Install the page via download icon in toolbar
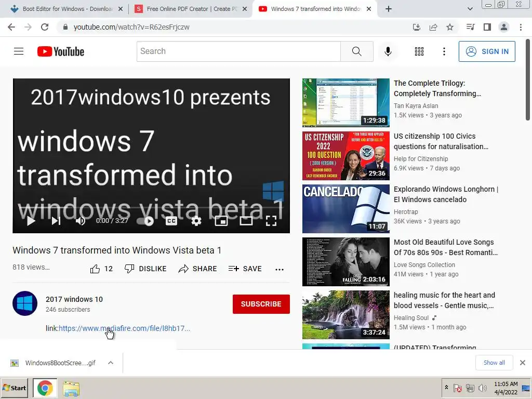The width and height of the screenshot is (532, 399). point(416,27)
